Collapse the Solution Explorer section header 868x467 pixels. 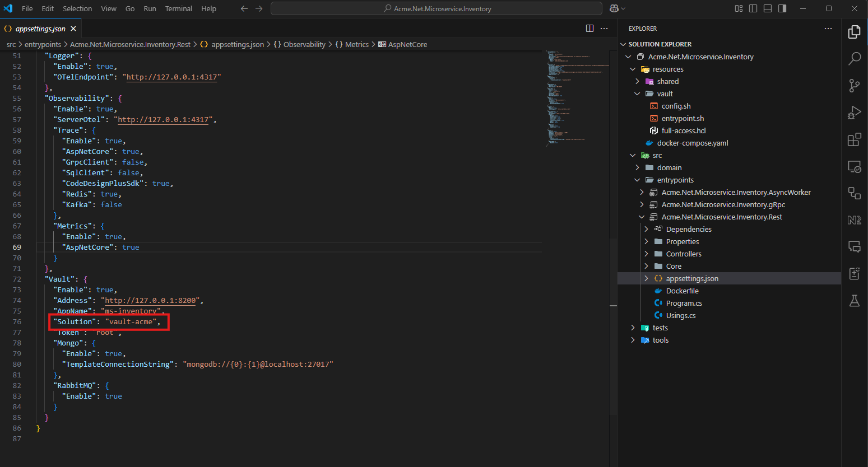729,44
